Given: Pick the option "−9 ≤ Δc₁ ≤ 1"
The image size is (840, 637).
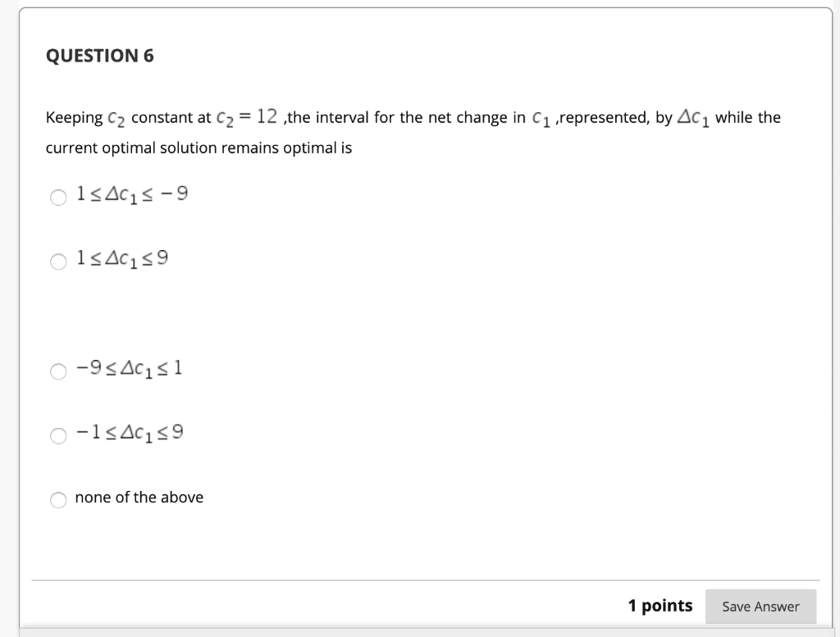Looking at the screenshot, I should tap(57, 371).
